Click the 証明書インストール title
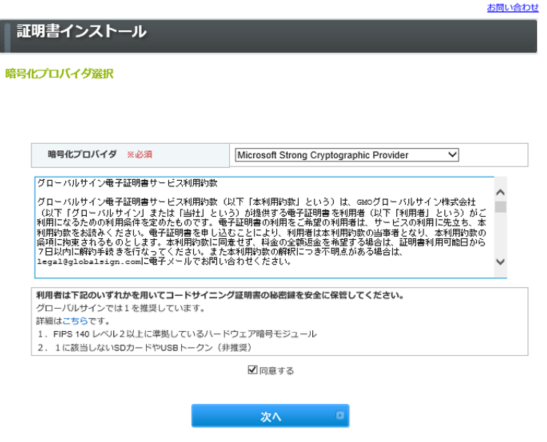Screen dimensions: 547x442 pos(82,31)
